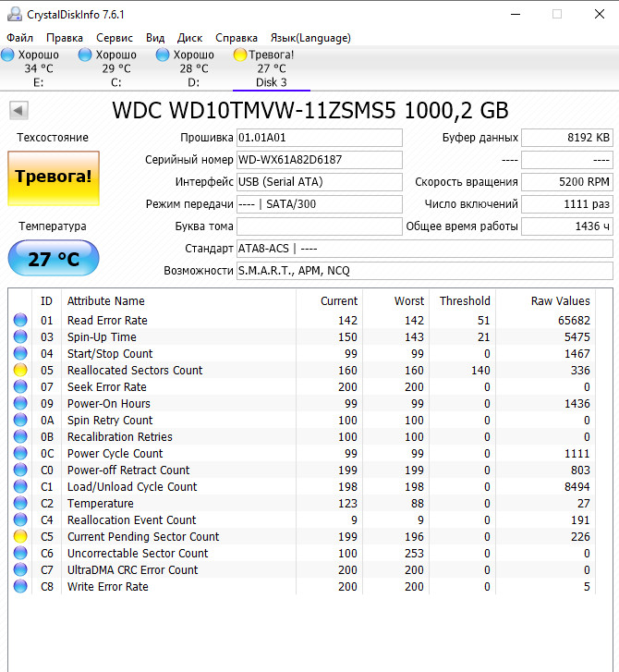Screen dimensions: 619x672
Task: Click the empty Буква тома field
Action: tap(319, 226)
